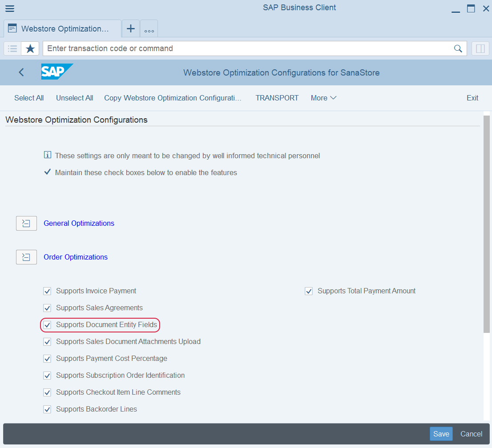Add a new tab with plus icon

click(x=130, y=29)
